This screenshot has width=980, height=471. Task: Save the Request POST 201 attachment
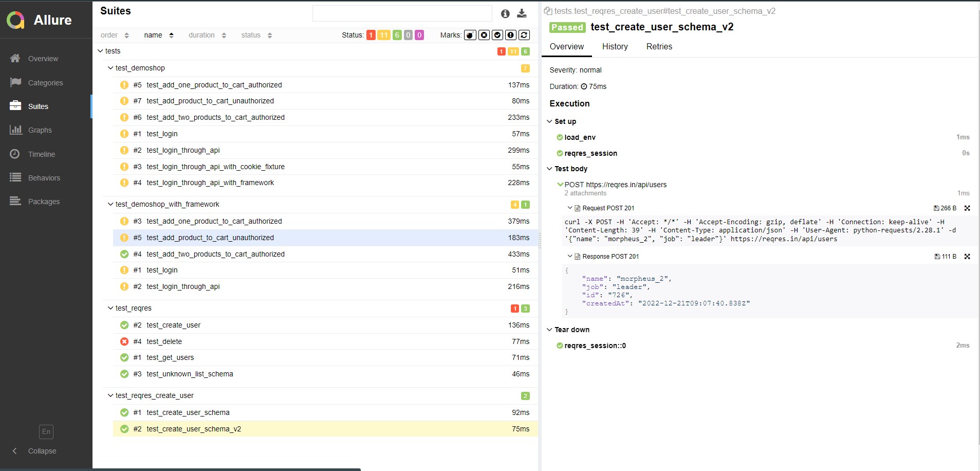click(937, 208)
